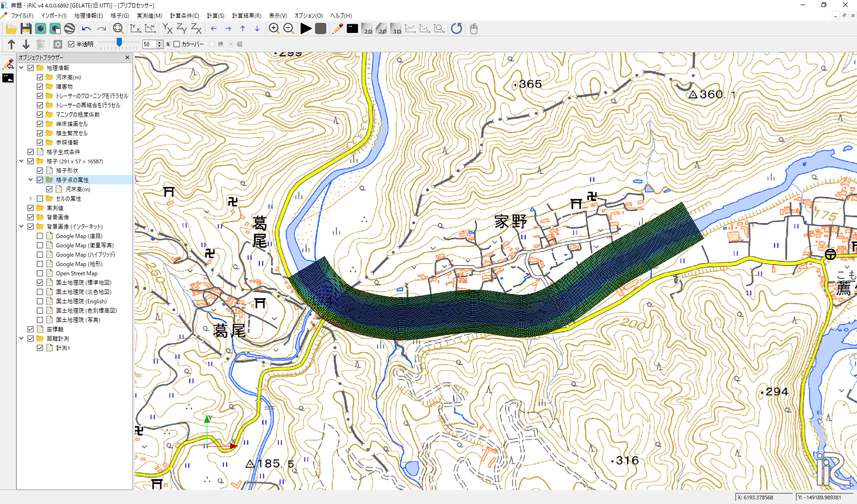Viewport: 857px width, 504px height.
Task: Open the 計算条件(C) menu
Action: coord(184,16)
